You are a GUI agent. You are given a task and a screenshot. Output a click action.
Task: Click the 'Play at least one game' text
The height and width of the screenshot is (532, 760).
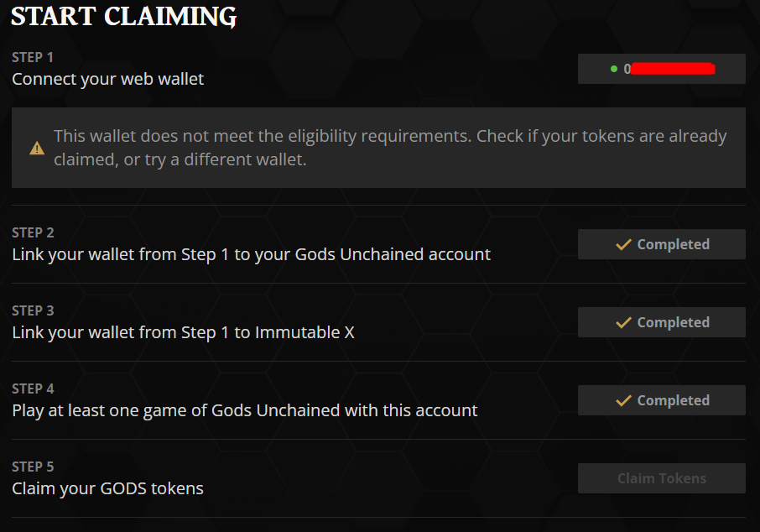(x=244, y=410)
